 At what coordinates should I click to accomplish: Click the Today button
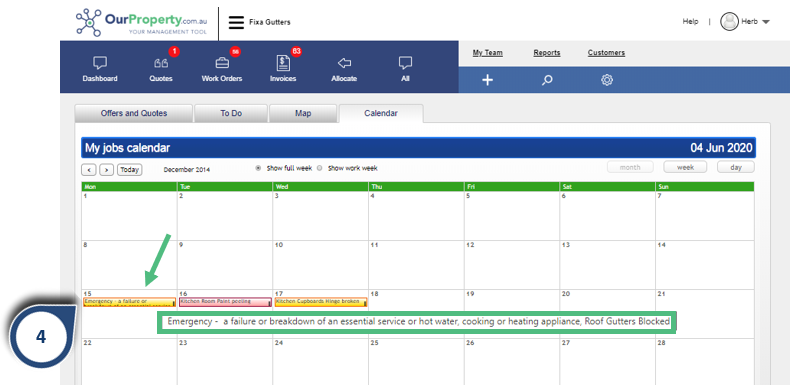point(130,170)
